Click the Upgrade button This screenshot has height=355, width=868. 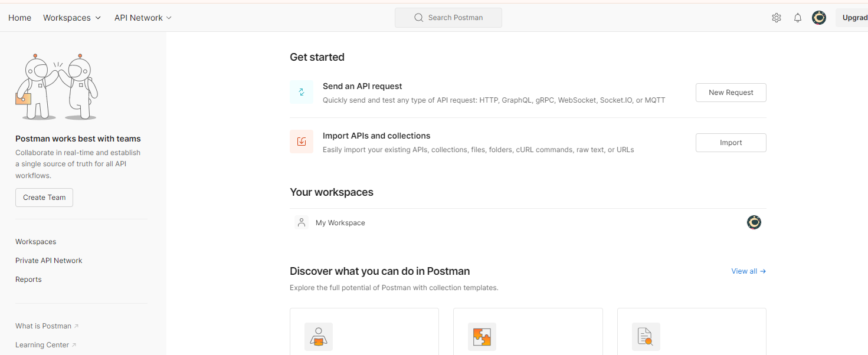coord(851,18)
